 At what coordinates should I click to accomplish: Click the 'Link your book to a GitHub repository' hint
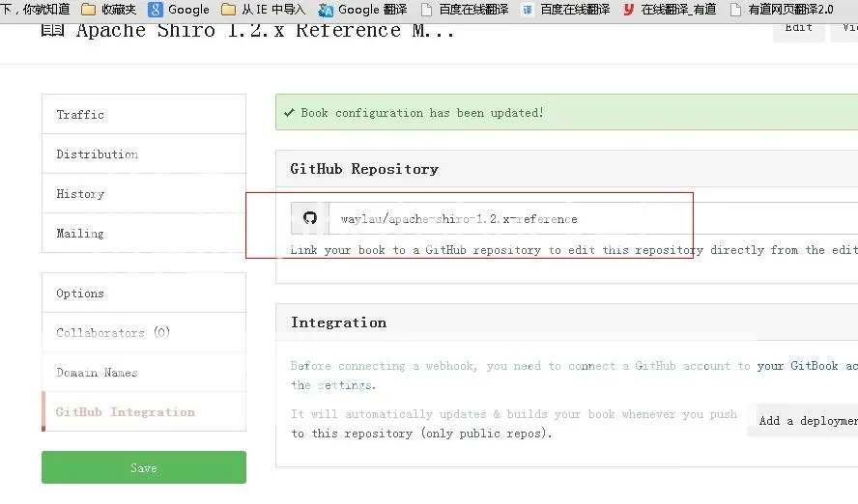click(574, 250)
